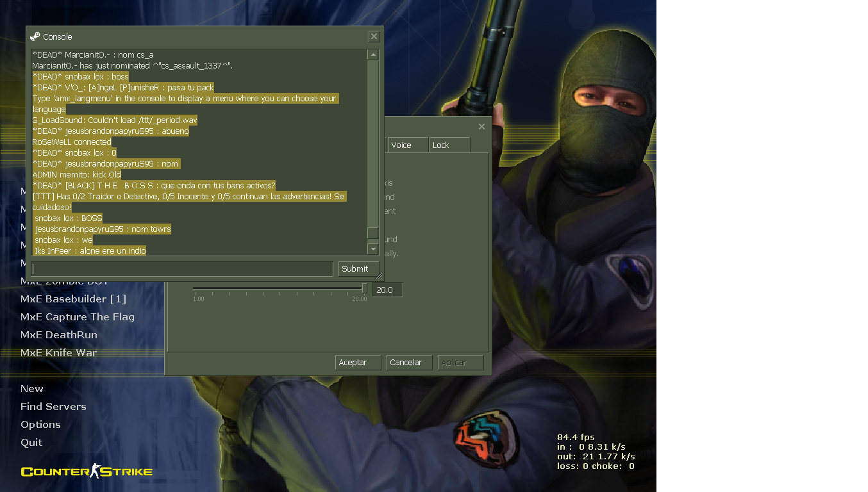Click the 'cs_assault_1337' nomination line

point(133,66)
